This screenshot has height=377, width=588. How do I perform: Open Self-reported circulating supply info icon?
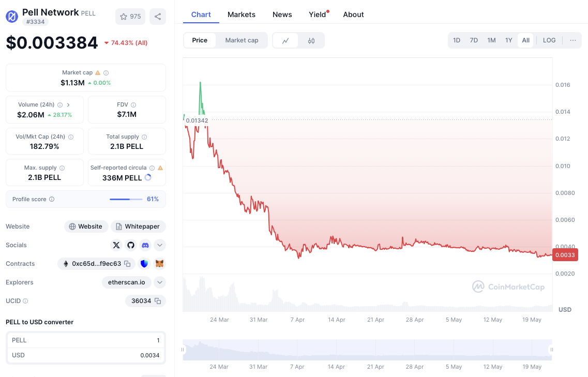tap(152, 168)
